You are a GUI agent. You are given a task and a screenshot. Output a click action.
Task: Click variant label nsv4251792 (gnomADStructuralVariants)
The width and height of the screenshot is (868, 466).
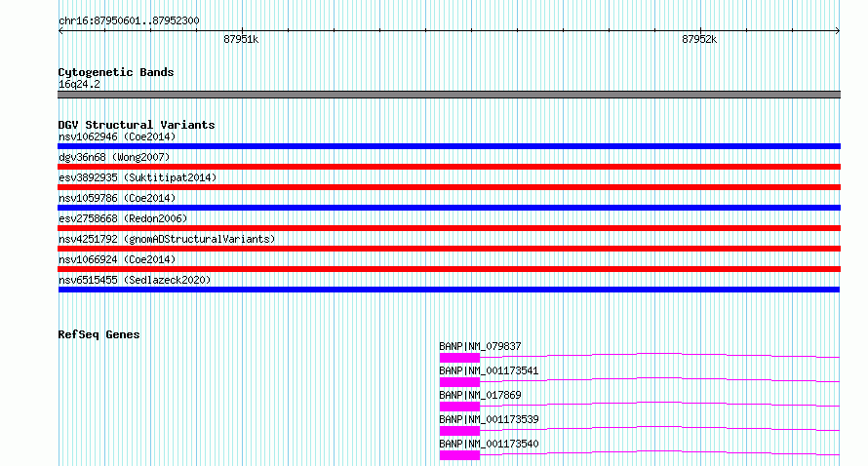[167, 239]
